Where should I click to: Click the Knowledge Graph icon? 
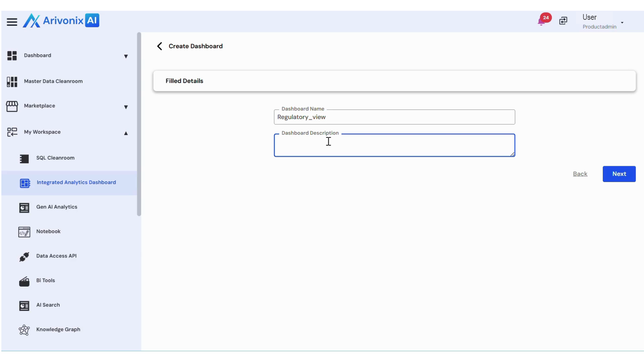24,330
